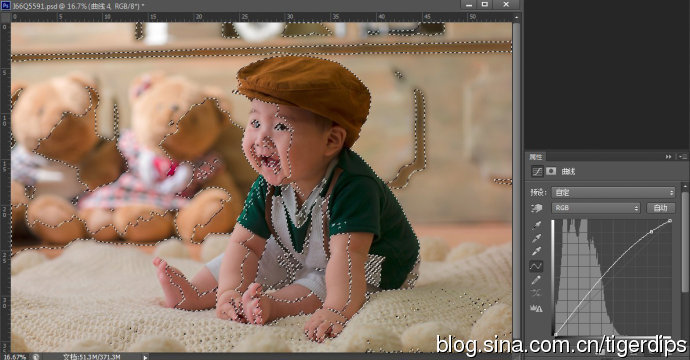Collapse the properties panel with double arrows

(x=669, y=157)
